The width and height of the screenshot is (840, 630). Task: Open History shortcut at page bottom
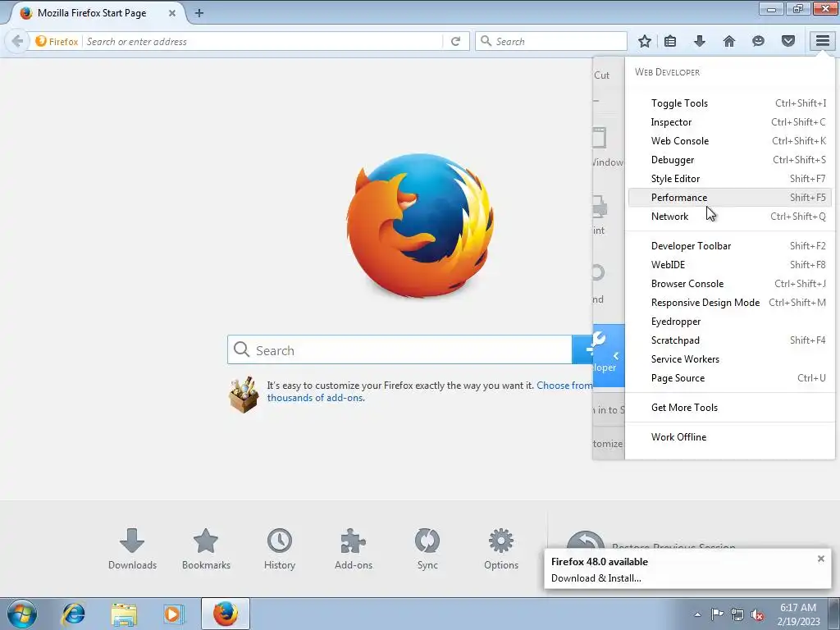point(280,549)
